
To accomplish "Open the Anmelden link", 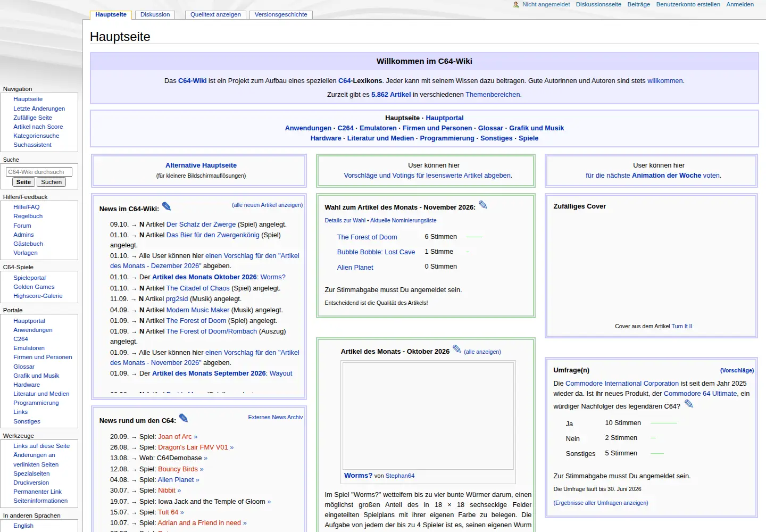I will pos(740,4).
